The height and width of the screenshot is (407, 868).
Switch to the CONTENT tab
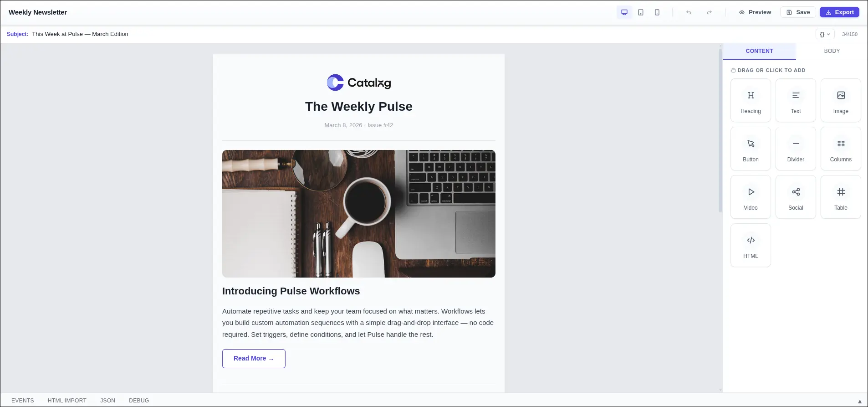click(x=759, y=51)
